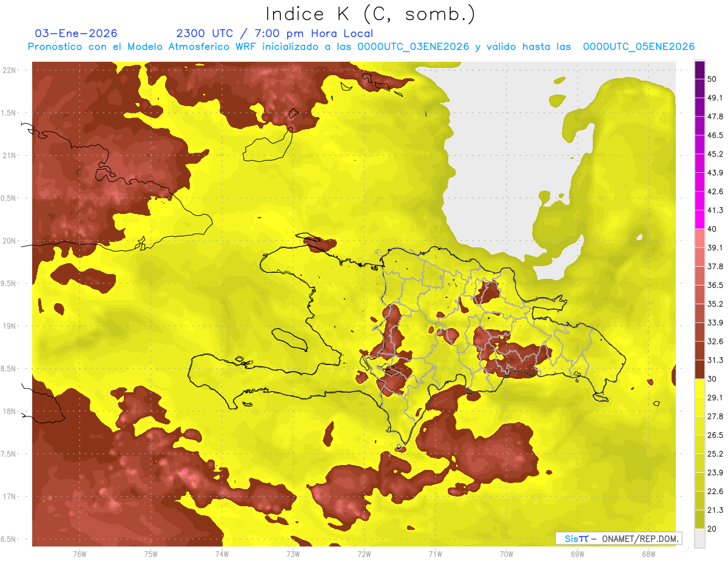Pick the magenta colorbar segment between 40 and 41.3
This screenshot has width=728, height=562.
click(699, 219)
